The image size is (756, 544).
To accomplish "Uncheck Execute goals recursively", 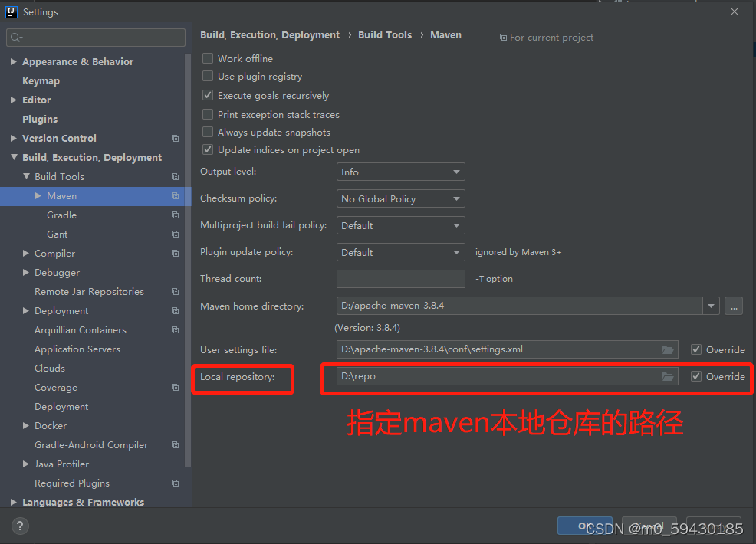I will [x=208, y=96].
